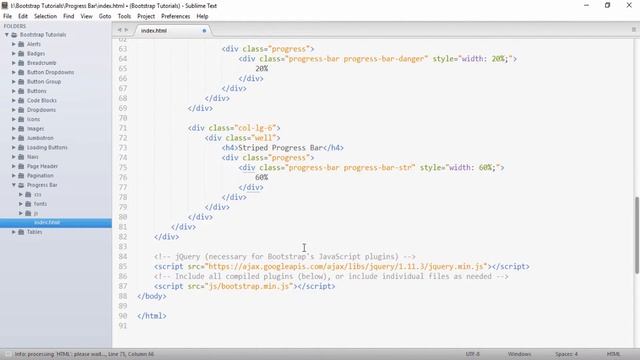Open the Project menu

click(x=146, y=16)
